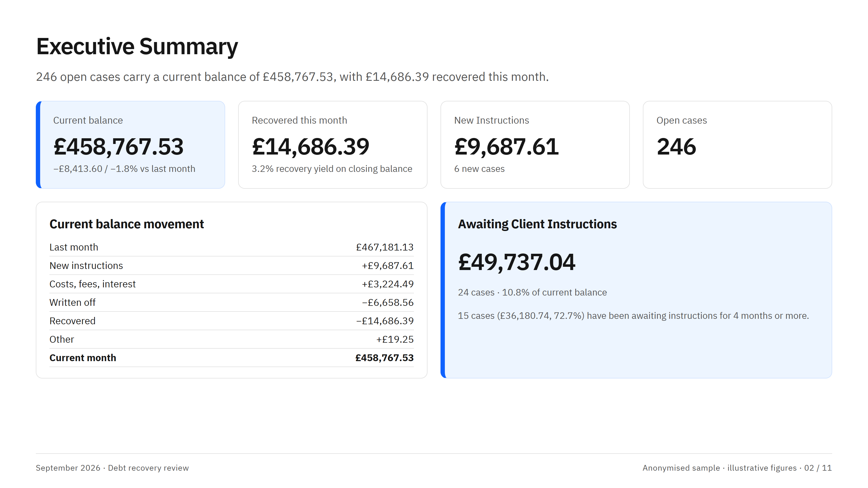The height and width of the screenshot is (488, 868).
Task: Click the Recovered this month card label
Action: (299, 120)
